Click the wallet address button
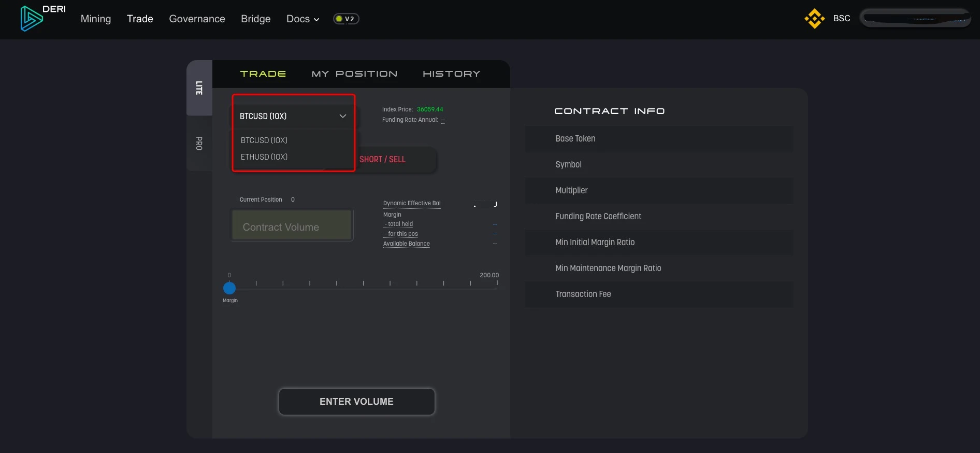This screenshot has height=453, width=980. click(915, 18)
